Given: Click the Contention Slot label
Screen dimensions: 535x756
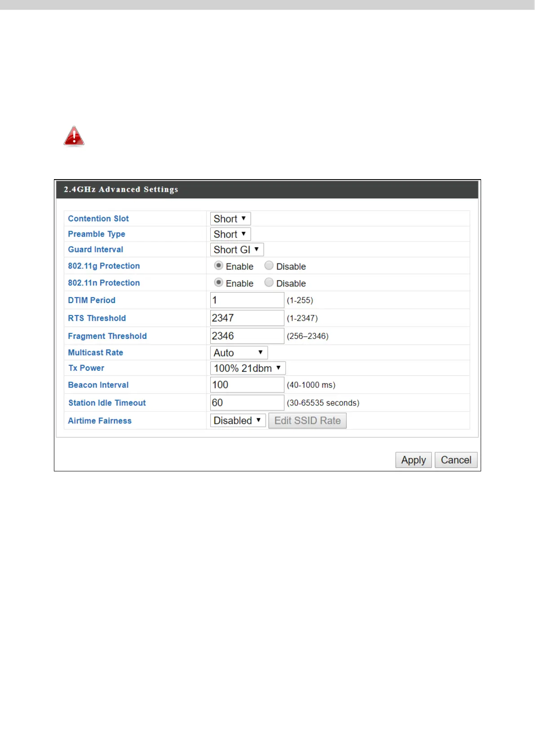Looking at the screenshot, I should (x=98, y=219).
